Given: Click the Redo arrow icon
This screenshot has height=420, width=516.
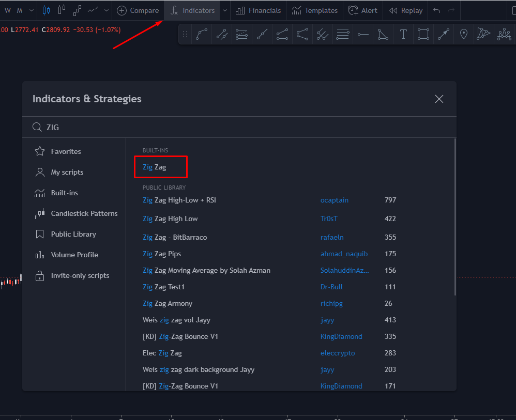Looking at the screenshot, I should (x=451, y=10).
